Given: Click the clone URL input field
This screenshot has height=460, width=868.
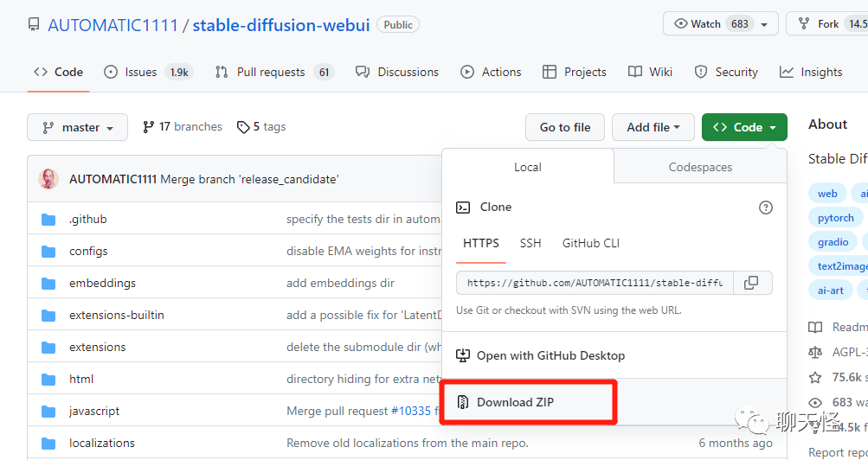Looking at the screenshot, I should tap(595, 283).
